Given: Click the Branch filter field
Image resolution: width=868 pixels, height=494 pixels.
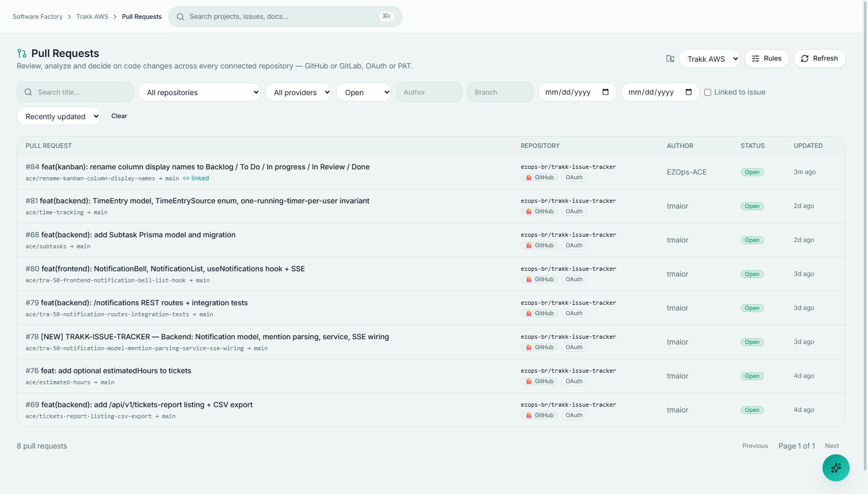Looking at the screenshot, I should [x=500, y=92].
